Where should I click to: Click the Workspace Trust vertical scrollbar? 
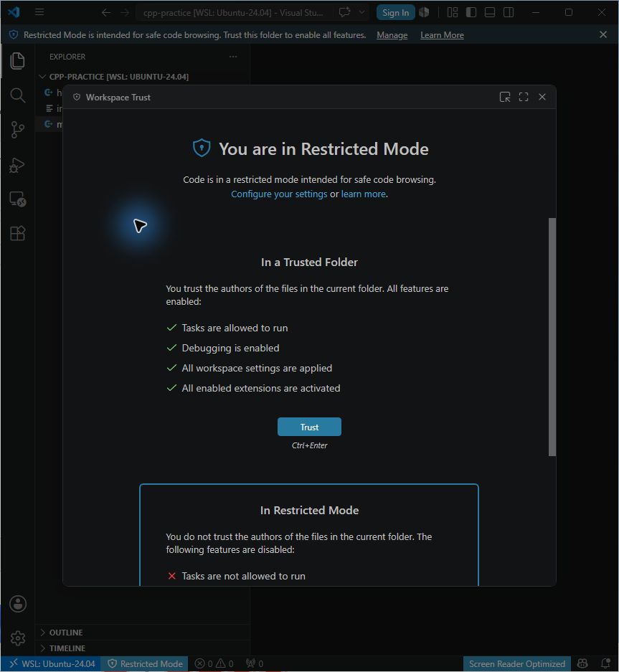click(x=552, y=337)
